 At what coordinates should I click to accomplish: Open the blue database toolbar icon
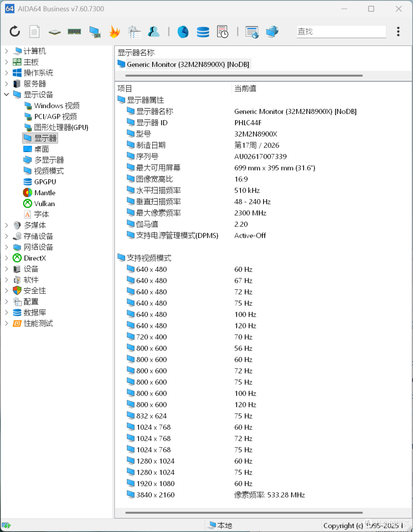click(203, 32)
